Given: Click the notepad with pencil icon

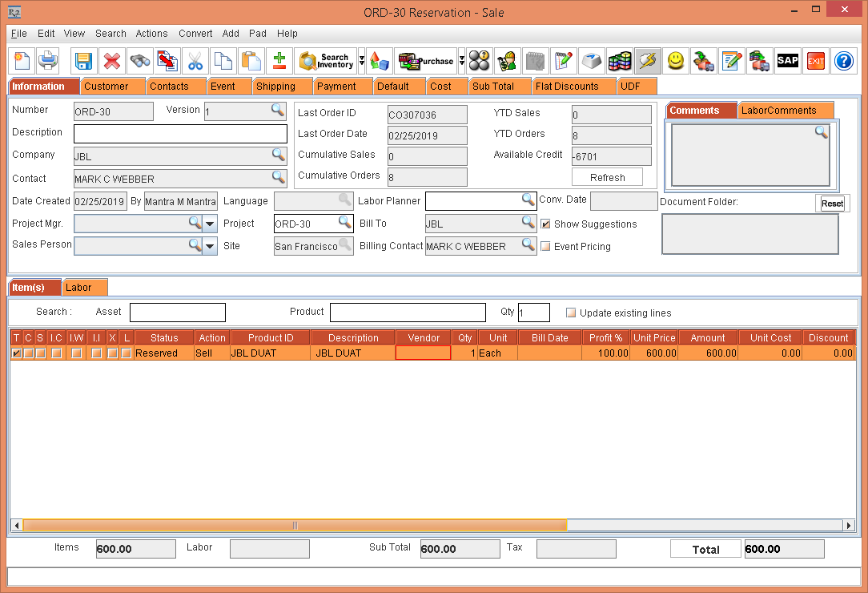Looking at the screenshot, I should pos(563,60).
